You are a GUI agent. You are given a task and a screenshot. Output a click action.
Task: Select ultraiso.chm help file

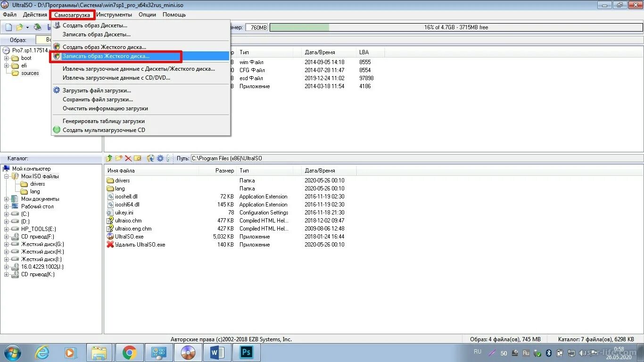tap(128, 221)
